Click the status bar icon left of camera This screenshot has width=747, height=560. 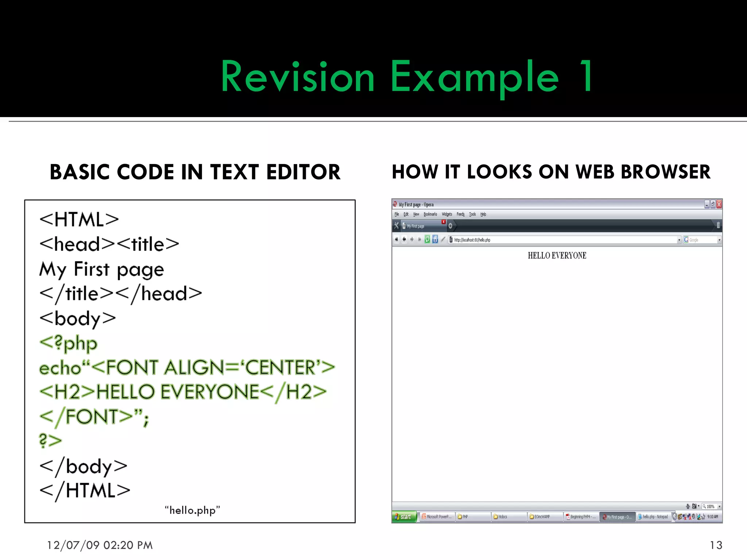688,506
